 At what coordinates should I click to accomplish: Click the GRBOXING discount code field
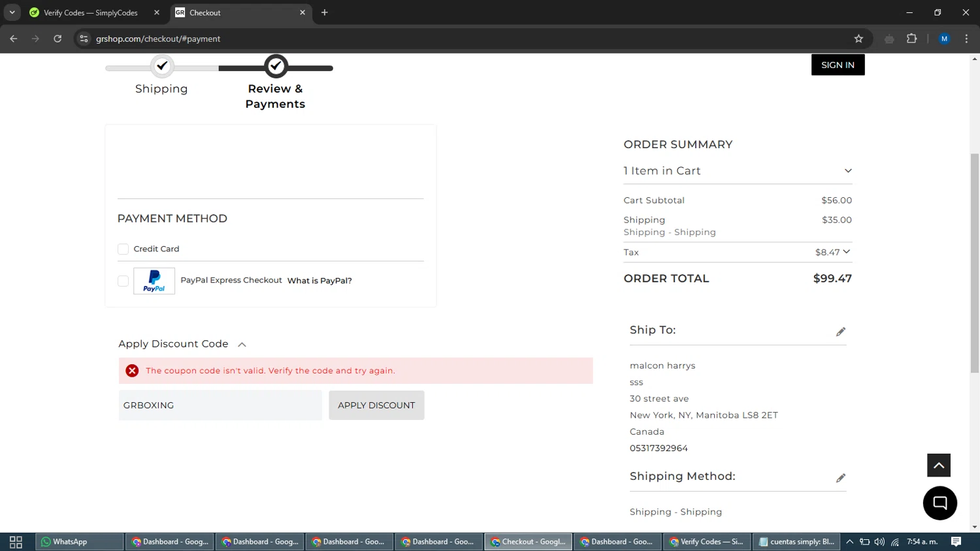[220, 405]
